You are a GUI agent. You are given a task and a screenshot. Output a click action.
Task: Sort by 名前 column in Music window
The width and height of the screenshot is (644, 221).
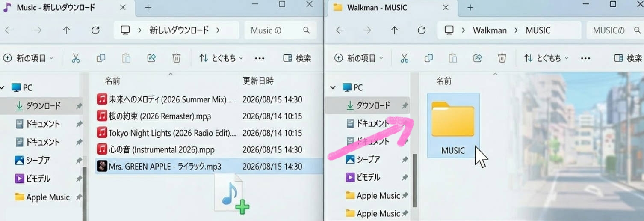coord(113,81)
